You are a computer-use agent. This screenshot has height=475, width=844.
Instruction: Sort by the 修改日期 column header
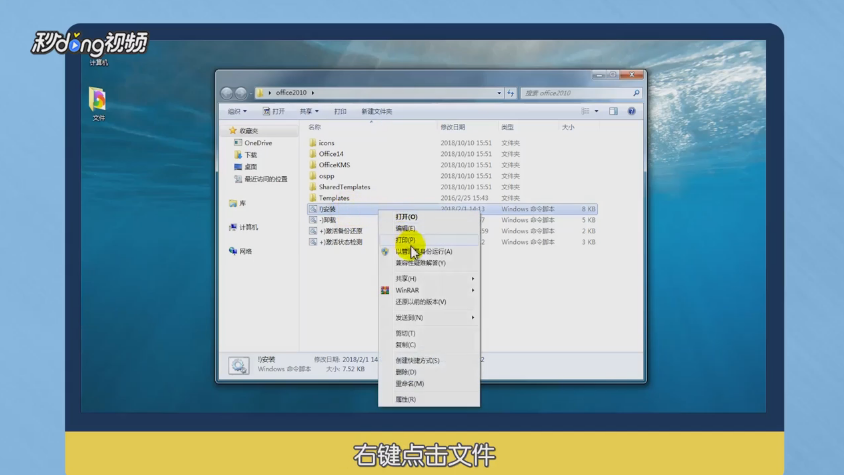point(453,127)
